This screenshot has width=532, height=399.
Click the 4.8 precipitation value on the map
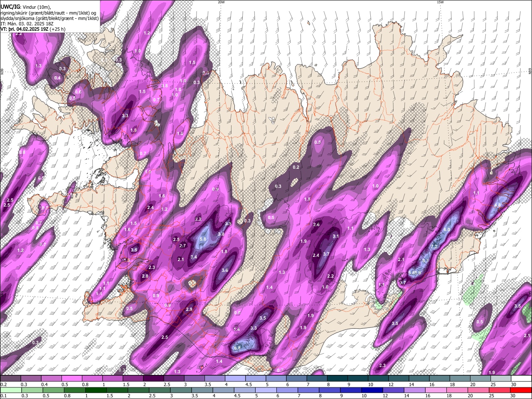click(x=498, y=205)
